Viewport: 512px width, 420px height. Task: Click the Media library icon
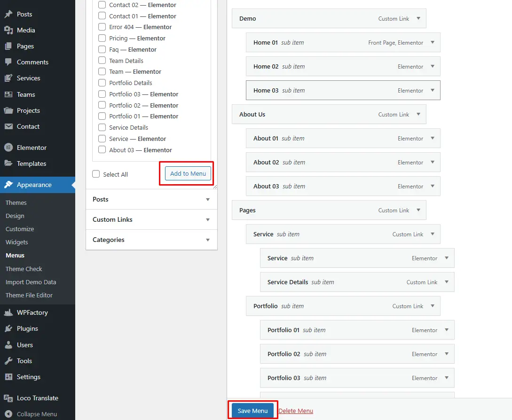(8, 30)
